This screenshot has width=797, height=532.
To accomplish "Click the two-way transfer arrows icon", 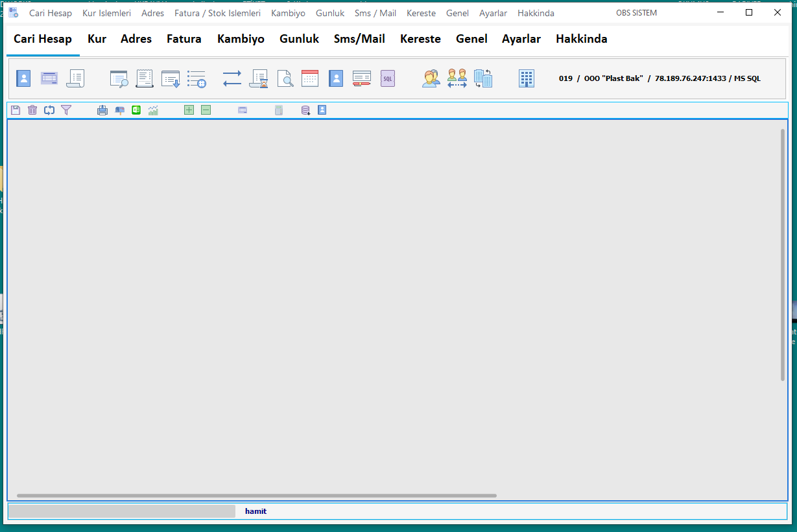I will pyautogui.click(x=232, y=78).
